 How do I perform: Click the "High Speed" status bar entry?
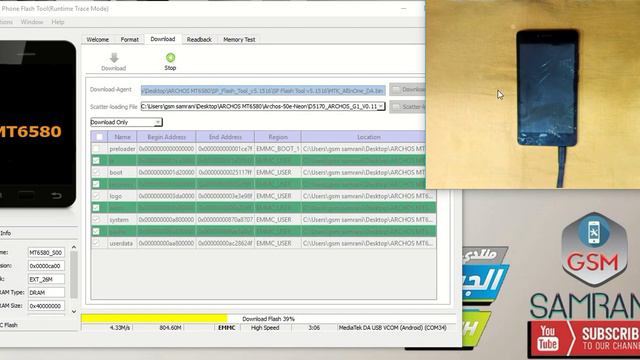(x=265, y=328)
